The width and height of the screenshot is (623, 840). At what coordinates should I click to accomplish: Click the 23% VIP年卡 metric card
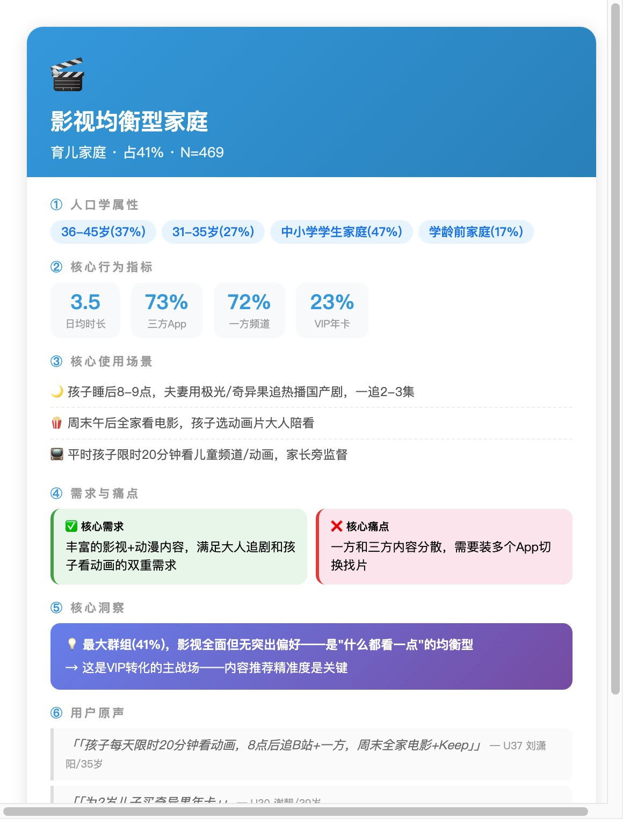tap(332, 310)
